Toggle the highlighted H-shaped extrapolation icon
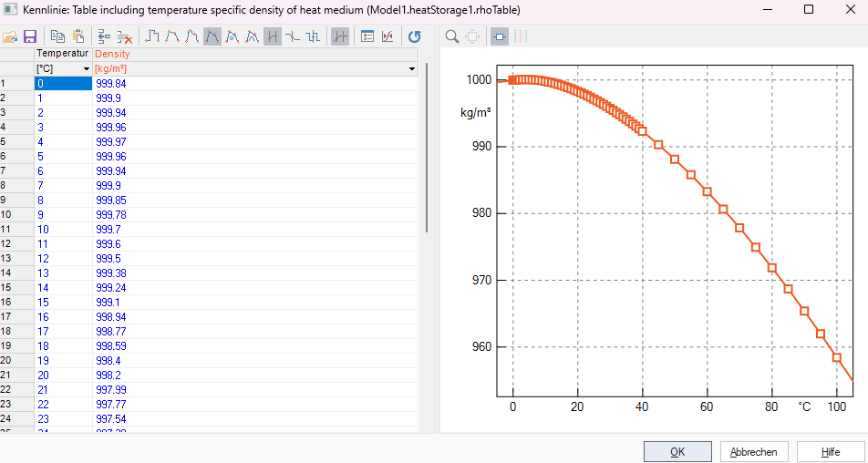The height and width of the screenshot is (463, 868). (273, 36)
